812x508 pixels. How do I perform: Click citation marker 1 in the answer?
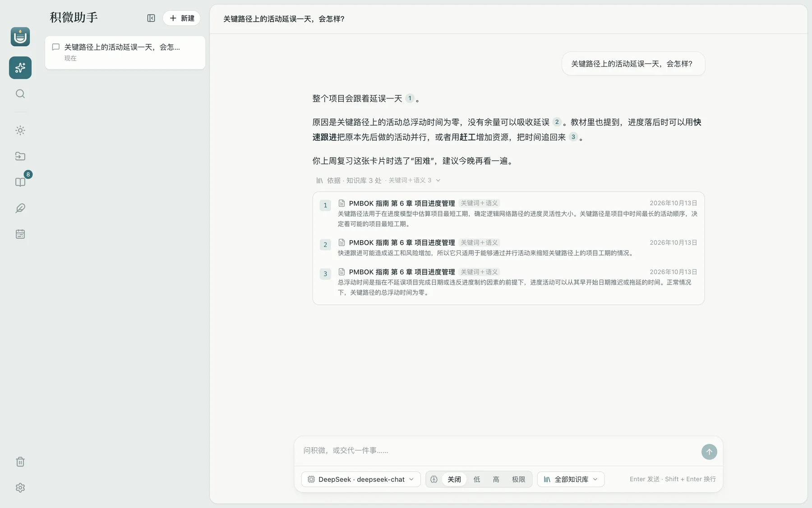point(410,98)
